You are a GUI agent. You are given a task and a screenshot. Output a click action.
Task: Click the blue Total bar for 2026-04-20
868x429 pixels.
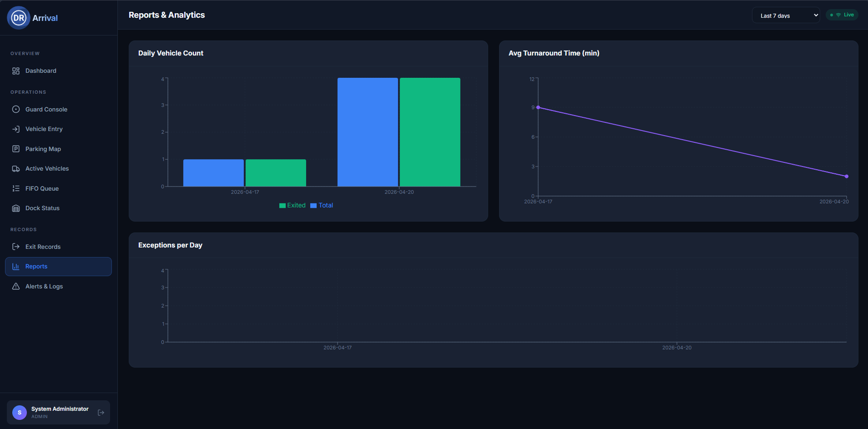point(367,132)
